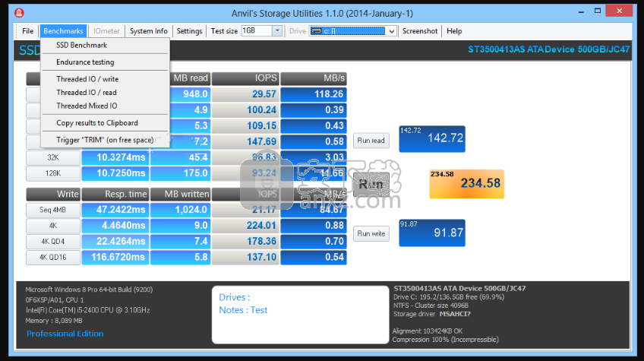Click the ST3500413AS device title text
Screen dimensions: 644x361
pyautogui.click(x=548, y=49)
